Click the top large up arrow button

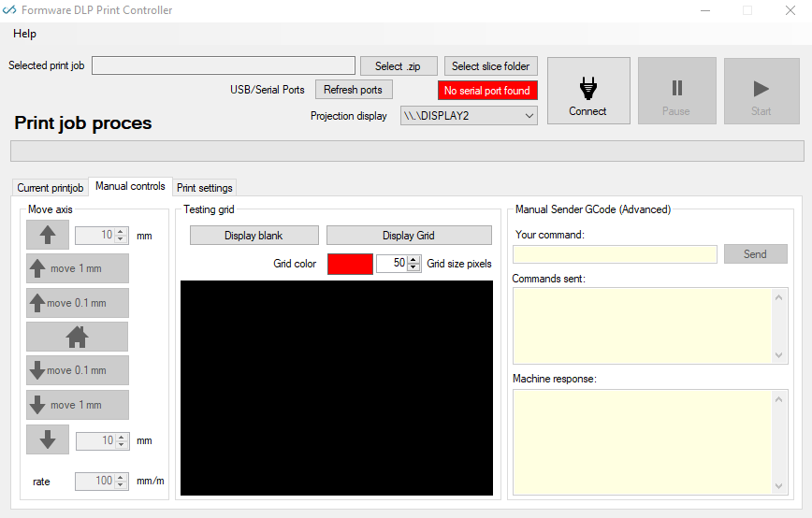[48, 235]
